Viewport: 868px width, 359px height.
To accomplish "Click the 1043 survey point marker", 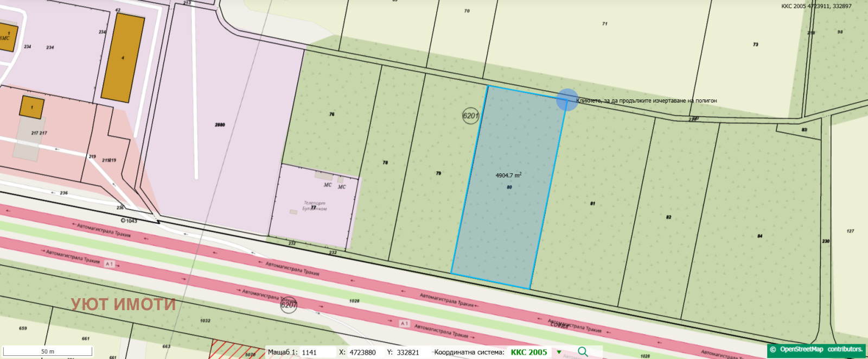I will [124, 221].
